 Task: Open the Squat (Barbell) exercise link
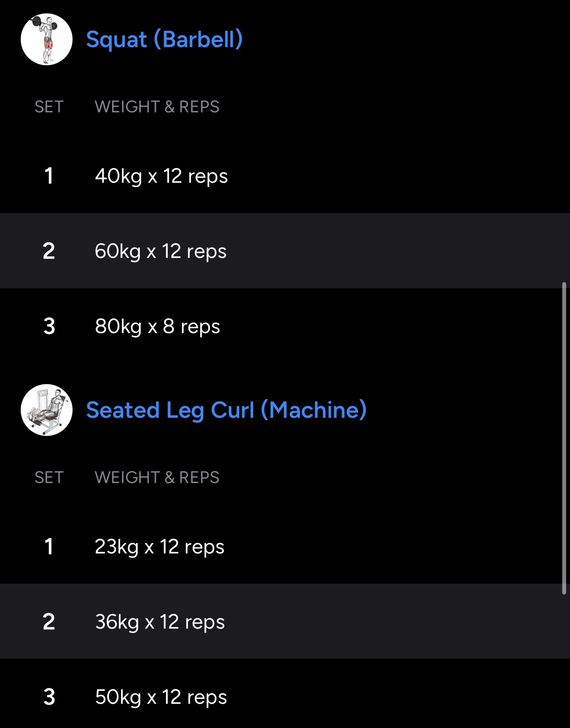(x=164, y=39)
